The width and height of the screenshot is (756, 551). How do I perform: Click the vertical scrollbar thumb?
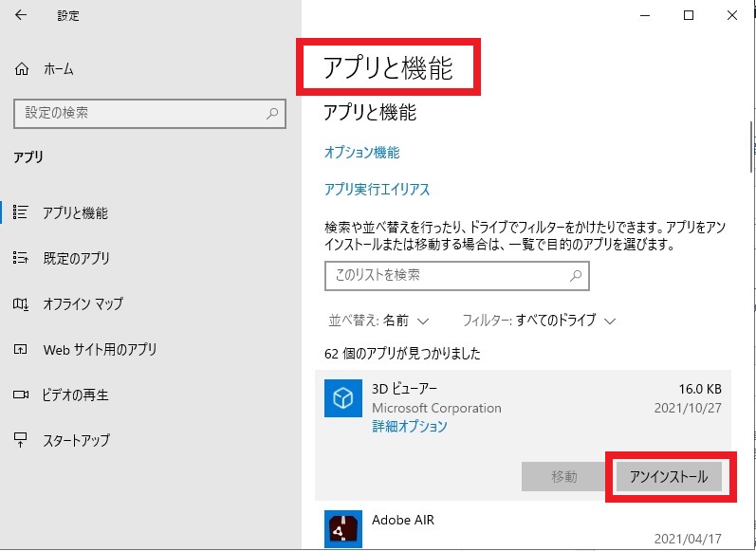[x=752, y=147]
